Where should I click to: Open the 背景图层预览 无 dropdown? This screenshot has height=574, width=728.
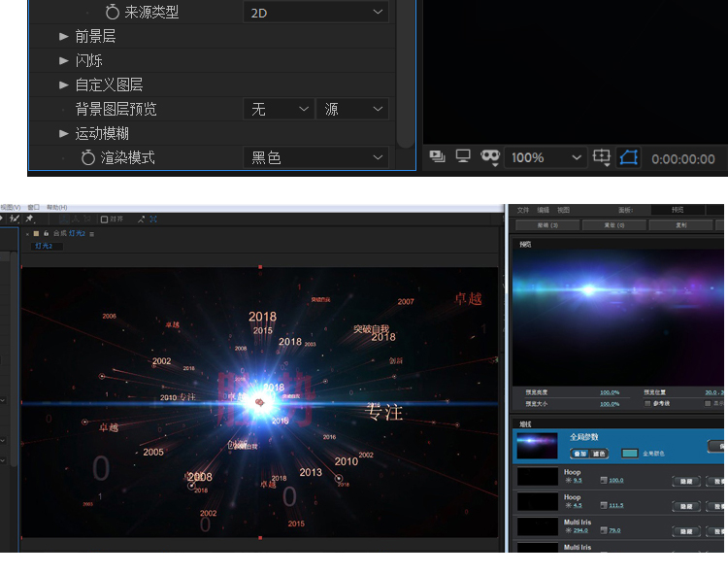tap(279, 109)
